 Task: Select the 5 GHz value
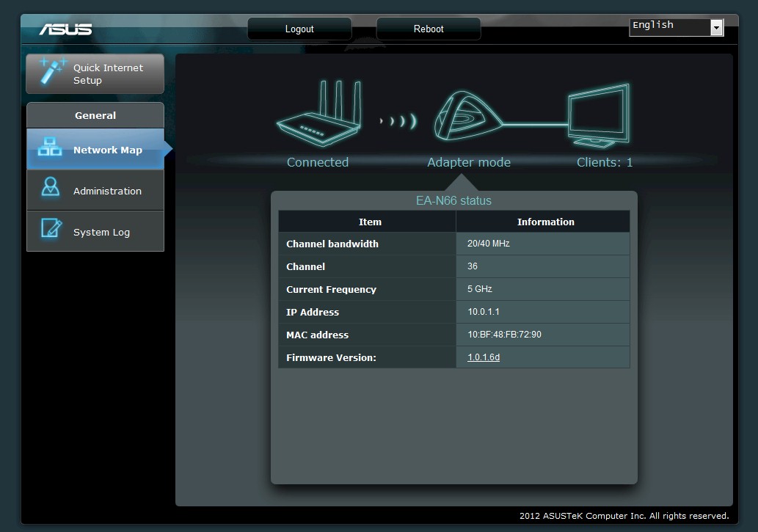(480, 288)
